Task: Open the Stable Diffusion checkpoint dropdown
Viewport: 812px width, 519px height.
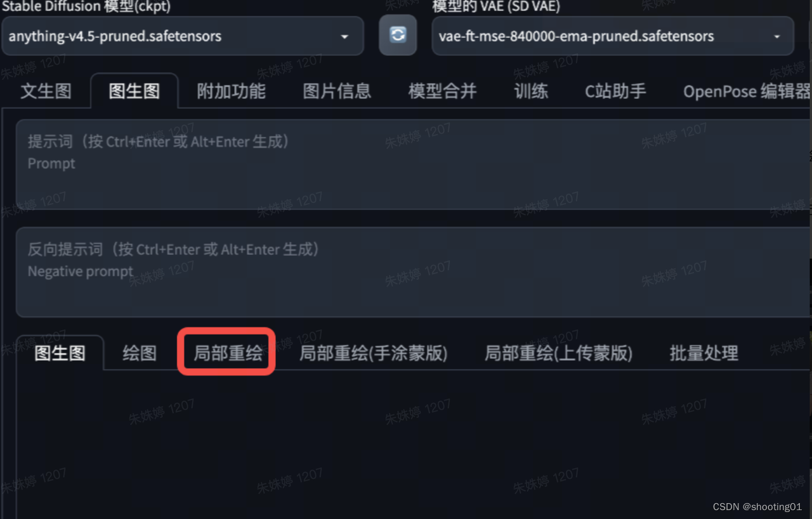Action: coord(183,36)
